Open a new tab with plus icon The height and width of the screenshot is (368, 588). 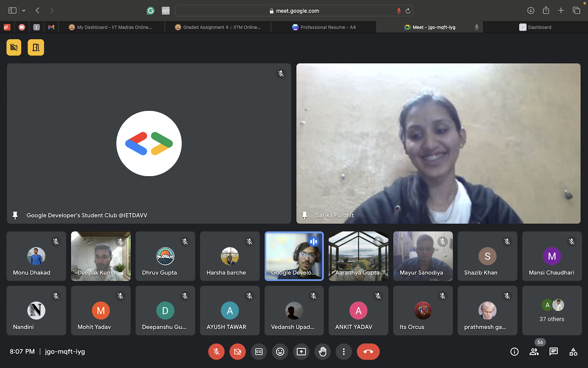coord(561,11)
